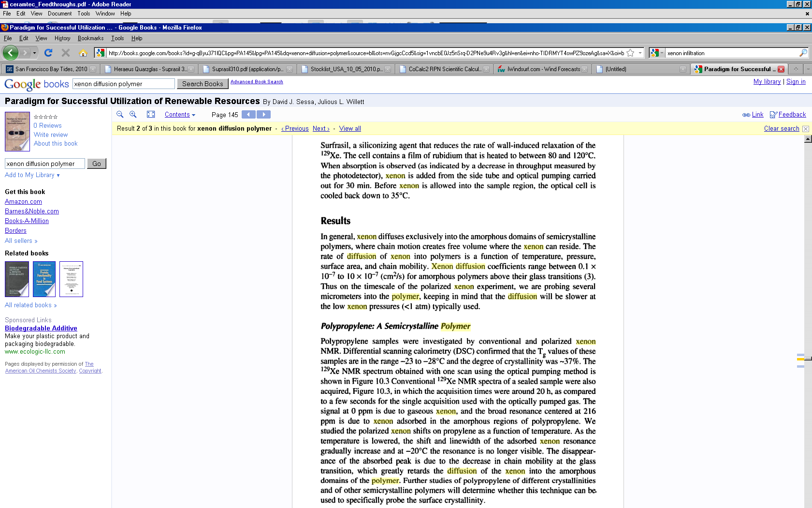Expand All related books link
The width and height of the screenshot is (812, 508).
coord(30,305)
